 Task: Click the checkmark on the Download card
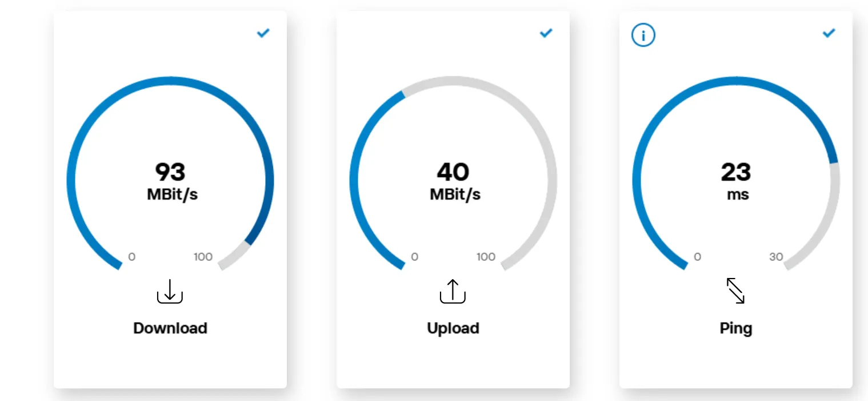tap(263, 34)
